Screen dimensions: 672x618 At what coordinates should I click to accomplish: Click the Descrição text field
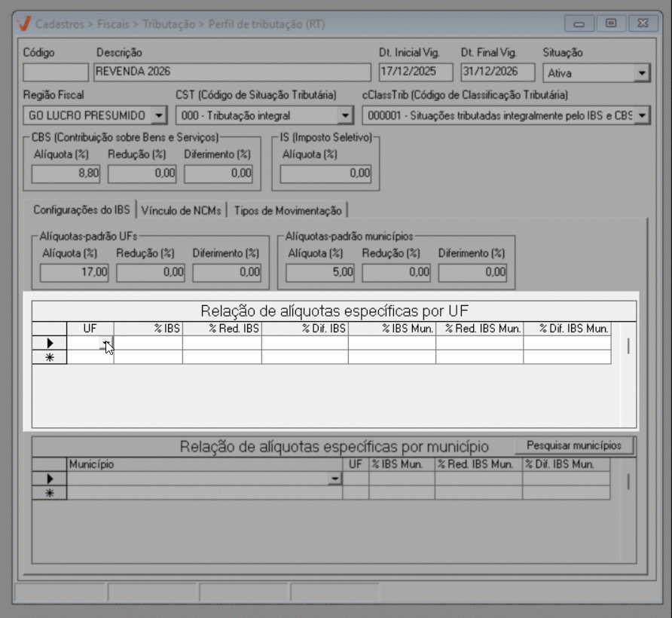tap(232, 72)
